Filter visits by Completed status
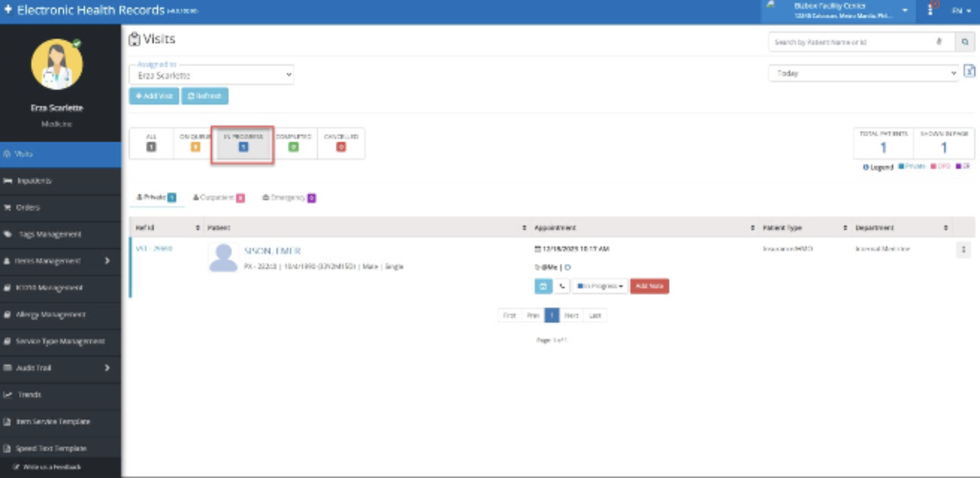This screenshot has height=478, width=980. coord(293,143)
